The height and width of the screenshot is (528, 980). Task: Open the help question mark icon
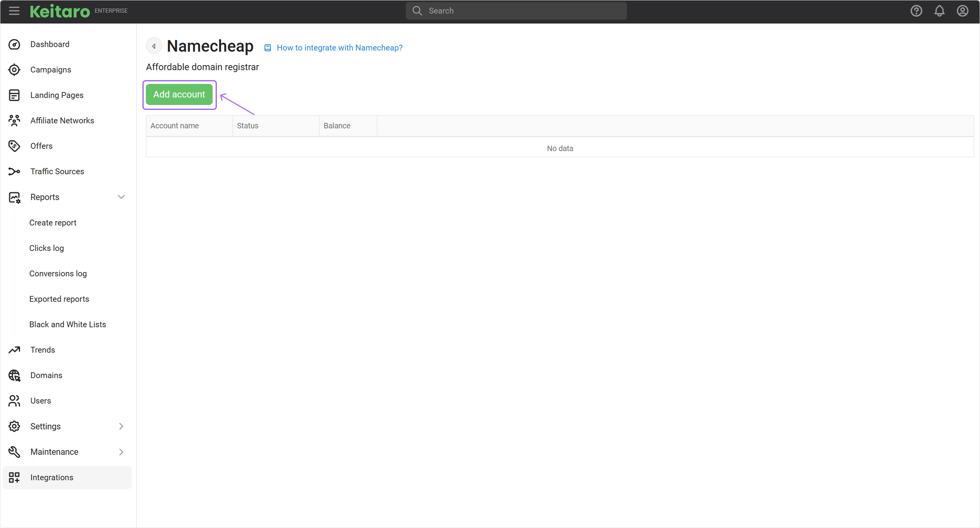[916, 11]
